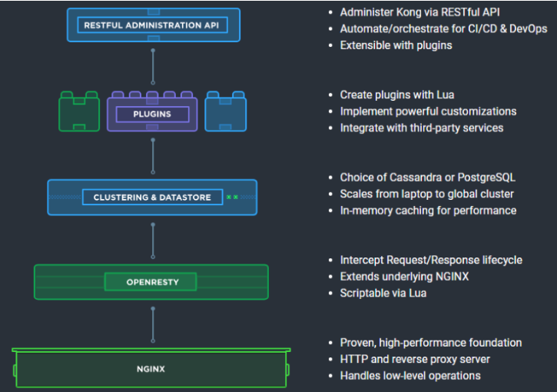Click 'Create plugins with Lua' bullet

[x=396, y=95]
